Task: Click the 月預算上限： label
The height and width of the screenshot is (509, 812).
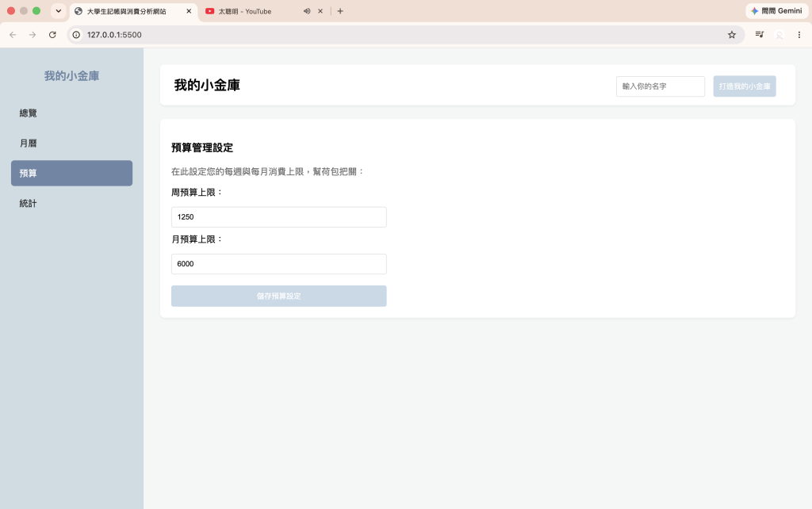Action: (x=197, y=239)
